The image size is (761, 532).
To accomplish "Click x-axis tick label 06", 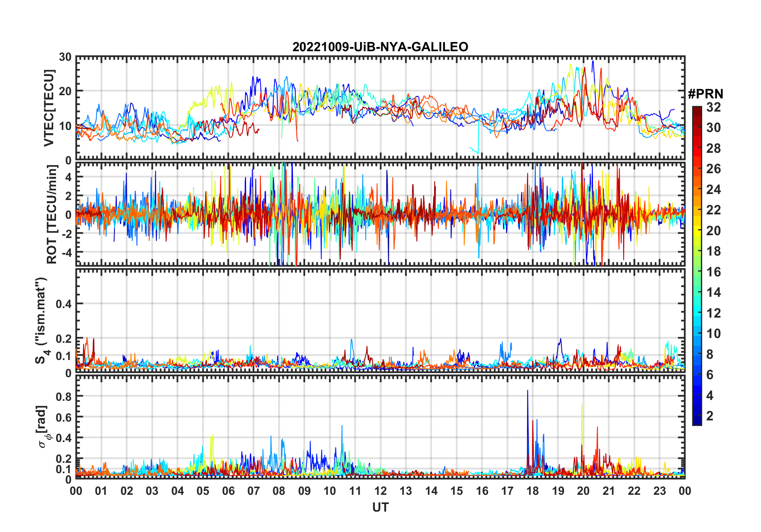I will 228,491.
